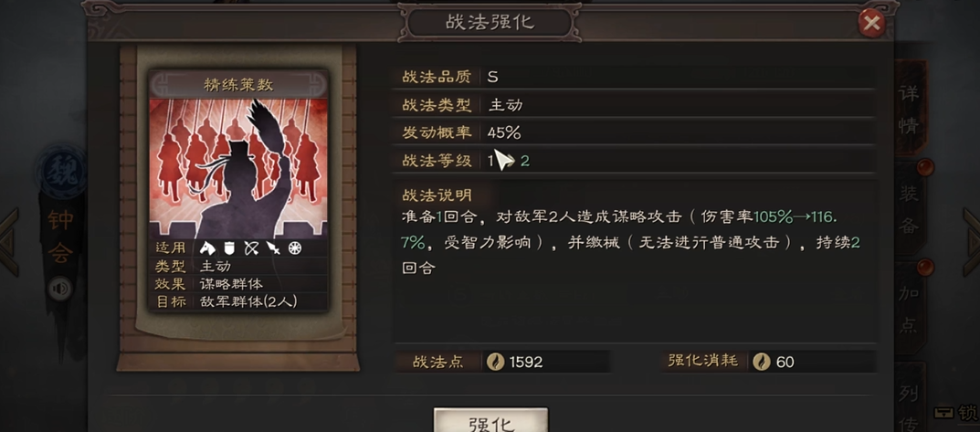Click the coin icon beside 战法点 1592
The image size is (980, 432).
(x=496, y=362)
